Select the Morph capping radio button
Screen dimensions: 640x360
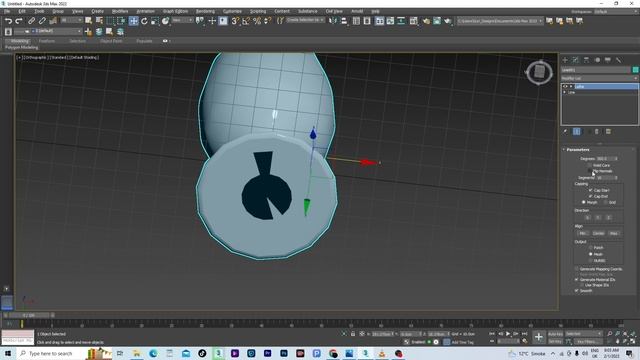[x=584, y=202]
